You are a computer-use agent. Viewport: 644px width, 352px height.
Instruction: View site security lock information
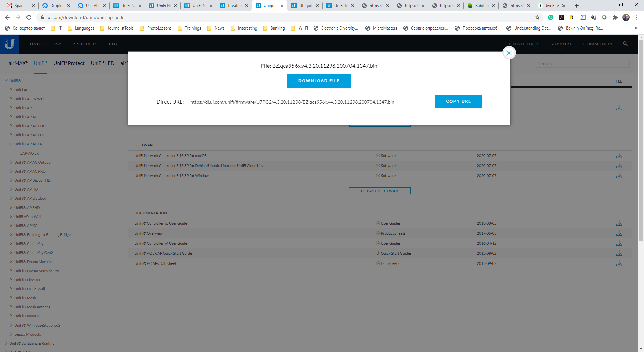point(42,17)
